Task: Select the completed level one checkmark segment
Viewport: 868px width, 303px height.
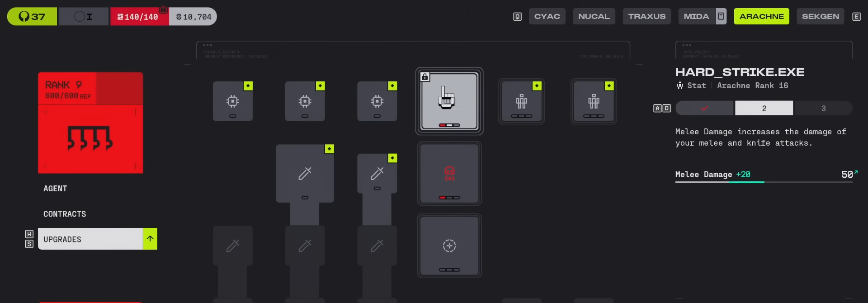Action: tap(704, 108)
